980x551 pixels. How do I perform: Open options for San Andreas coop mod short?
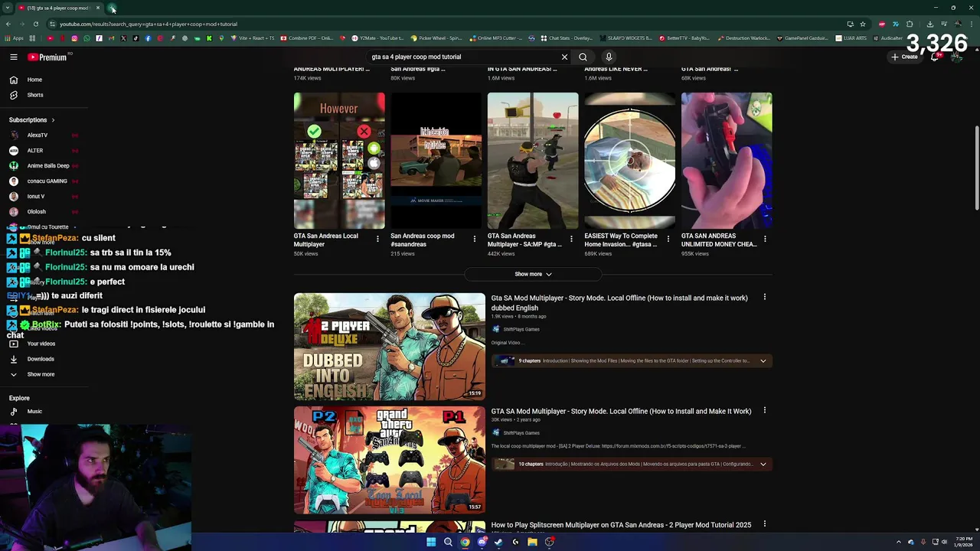474,239
